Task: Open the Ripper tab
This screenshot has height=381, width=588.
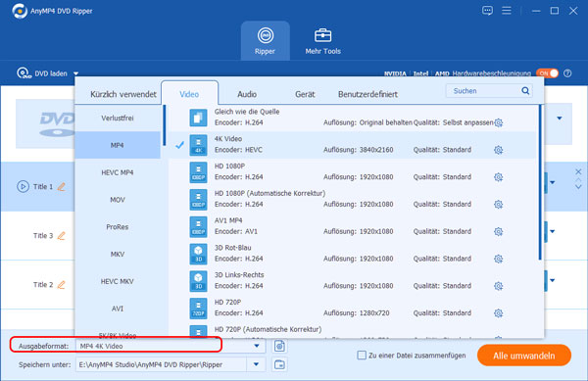Action: tap(266, 41)
